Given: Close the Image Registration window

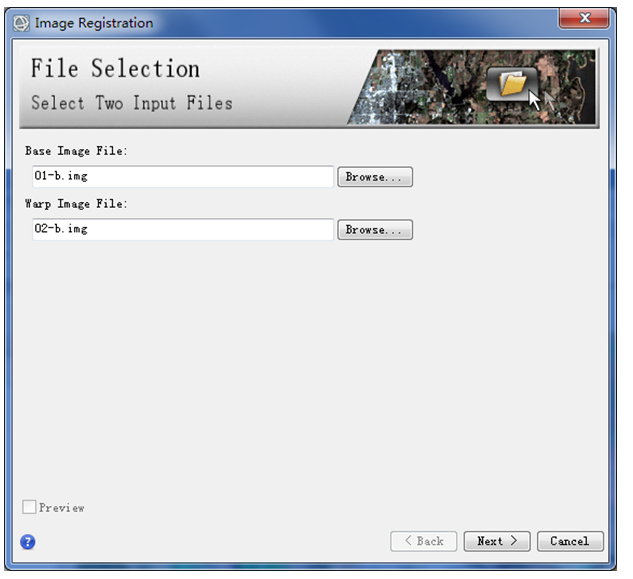Looking at the screenshot, I should 584,19.
